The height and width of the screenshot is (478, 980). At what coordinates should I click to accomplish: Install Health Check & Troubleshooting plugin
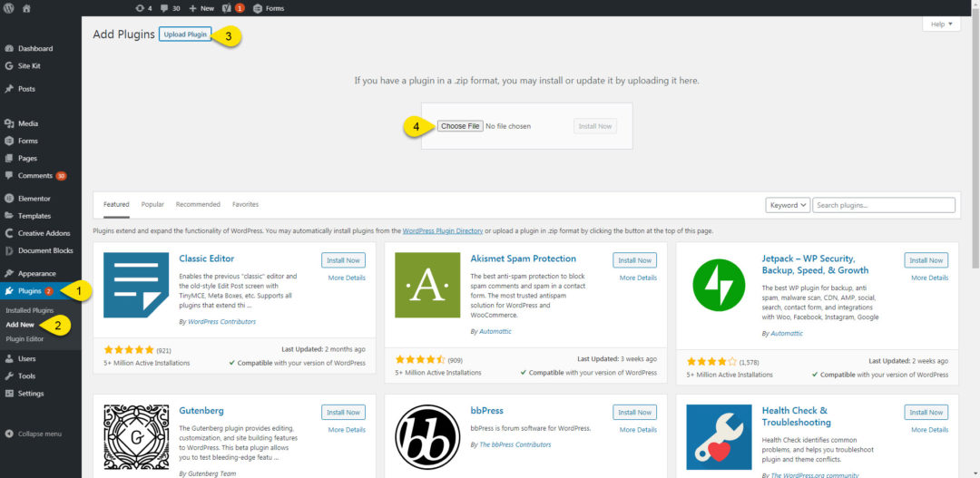(x=926, y=412)
